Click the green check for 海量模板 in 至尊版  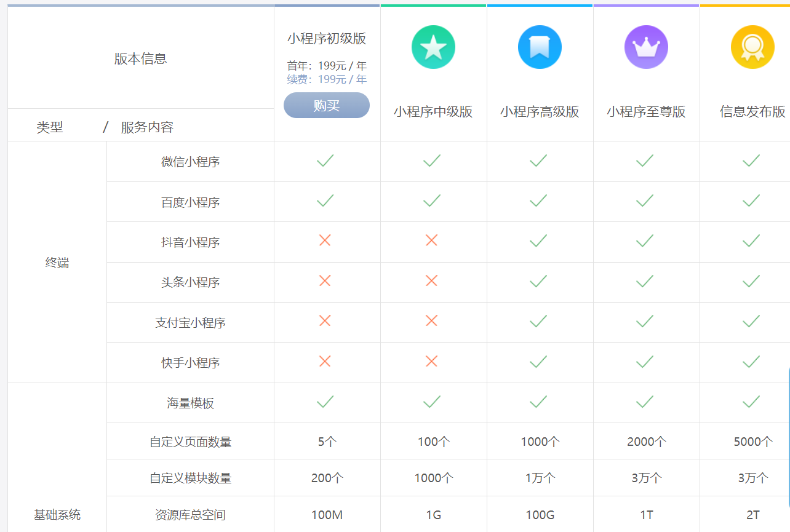645,402
